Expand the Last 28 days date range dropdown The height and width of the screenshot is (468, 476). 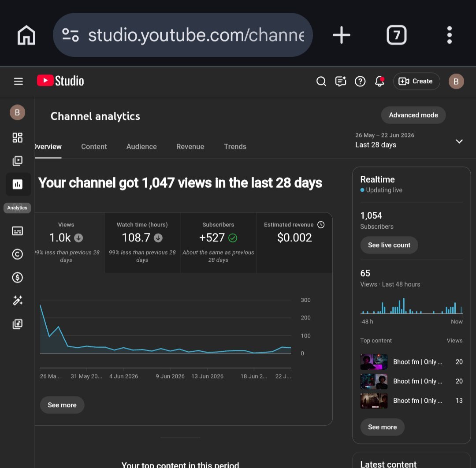point(409,141)
